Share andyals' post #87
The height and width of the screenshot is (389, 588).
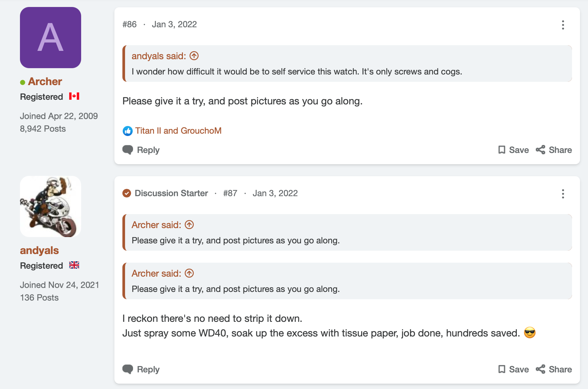[x=554, y=369]
